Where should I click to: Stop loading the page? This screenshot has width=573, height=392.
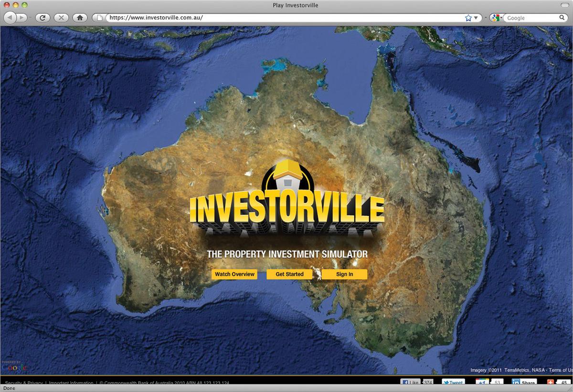coord(61,18)
